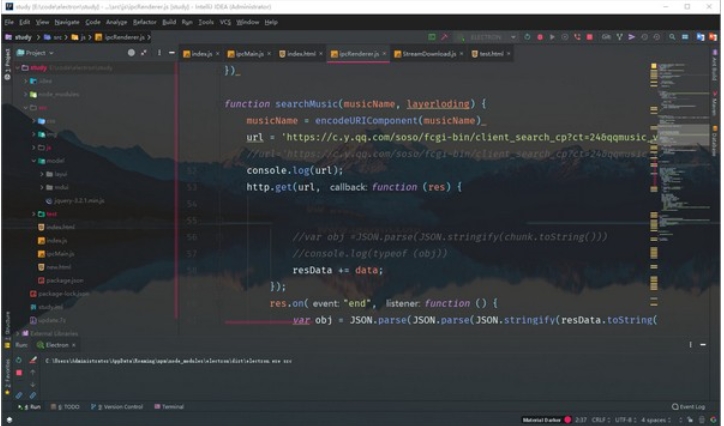Expand the .idea folder

[x=26, y=81]
